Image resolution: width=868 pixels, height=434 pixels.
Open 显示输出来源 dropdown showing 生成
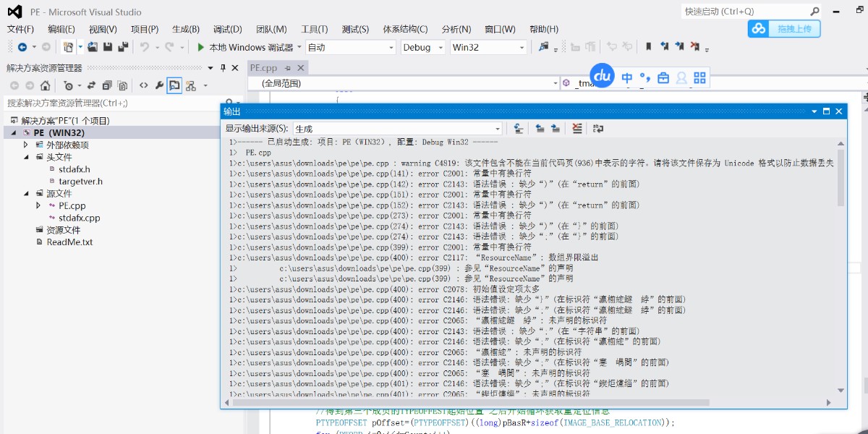point(397,129)
